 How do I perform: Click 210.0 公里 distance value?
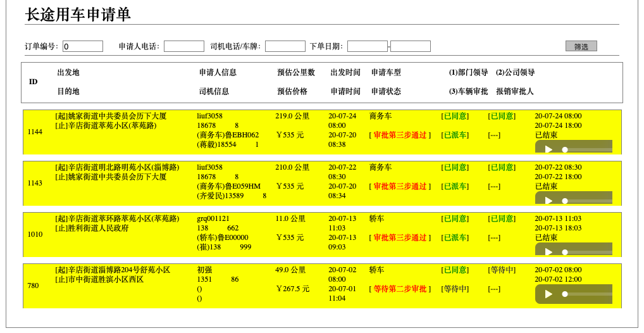(292, 168)
